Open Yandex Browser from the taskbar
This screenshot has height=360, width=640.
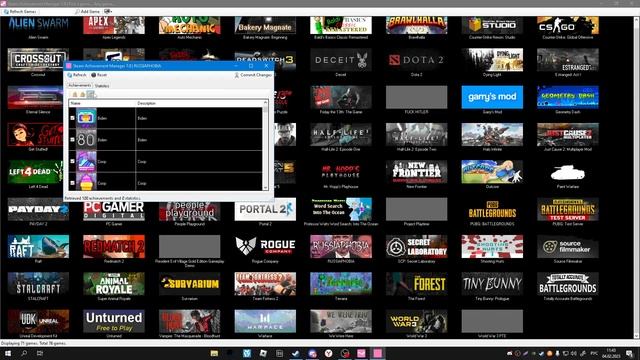[x=329, y=353]
